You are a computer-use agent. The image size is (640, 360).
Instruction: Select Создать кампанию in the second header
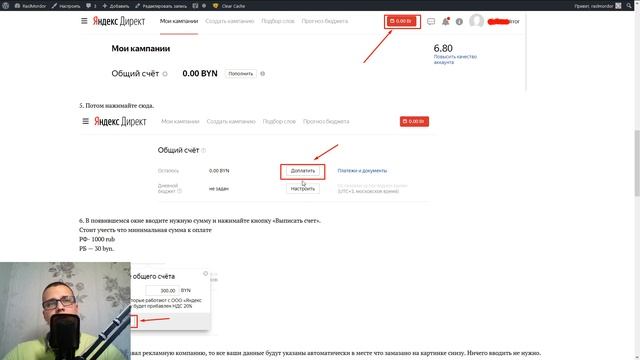[231, 121]
